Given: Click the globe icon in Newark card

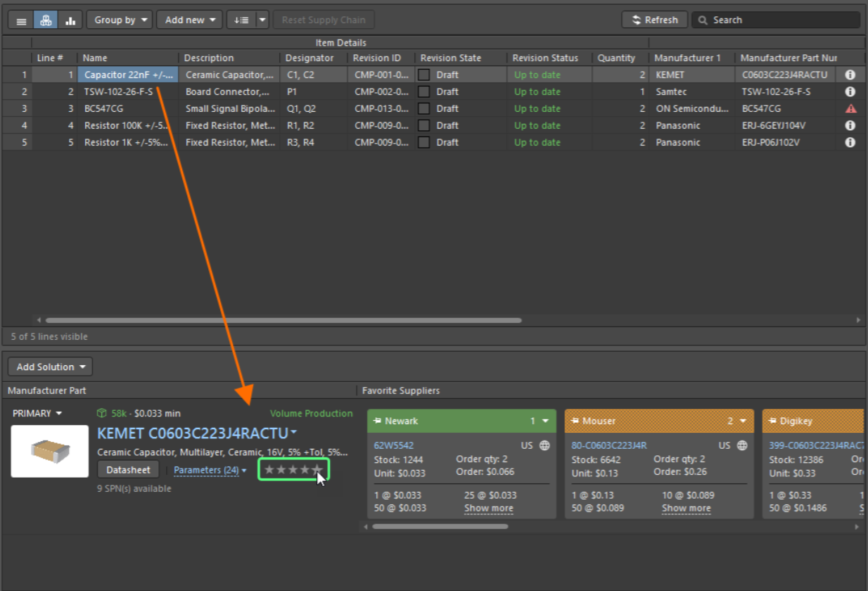Looking at the screenshot, I should tap(544, 445).
